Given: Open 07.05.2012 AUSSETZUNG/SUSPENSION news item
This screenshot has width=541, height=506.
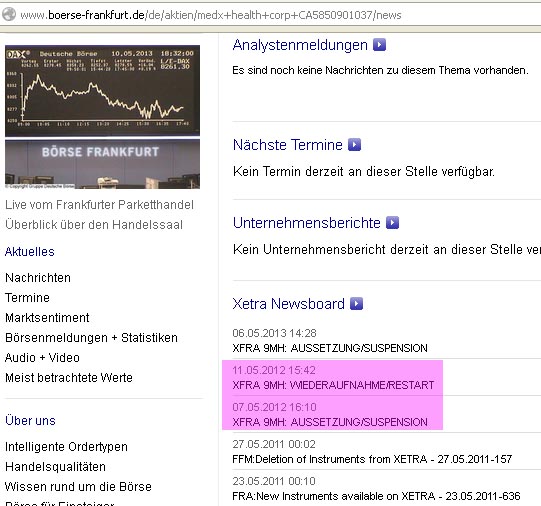Looking at the screenshot, I should (330, 422).
